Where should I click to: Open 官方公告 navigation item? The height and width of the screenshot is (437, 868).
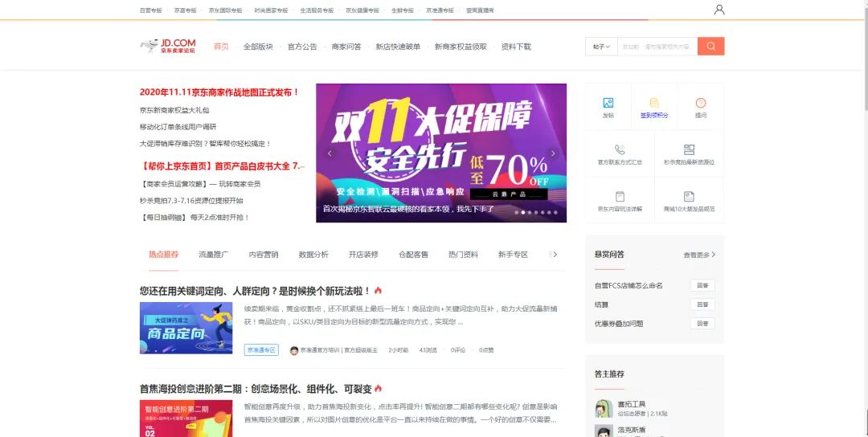point(302,47)
